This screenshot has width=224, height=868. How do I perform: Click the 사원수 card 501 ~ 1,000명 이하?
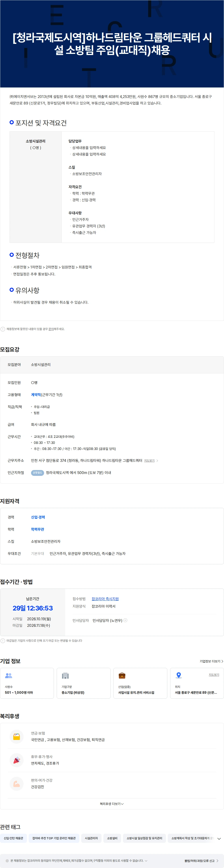point(27,683)
